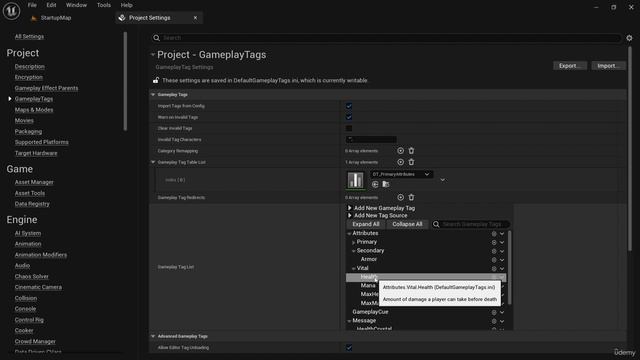The width and height of the screenshot is (640, 360).
Task: Open Control Rig engine settings
Action: pyautogui.click(x=29, y=320)
